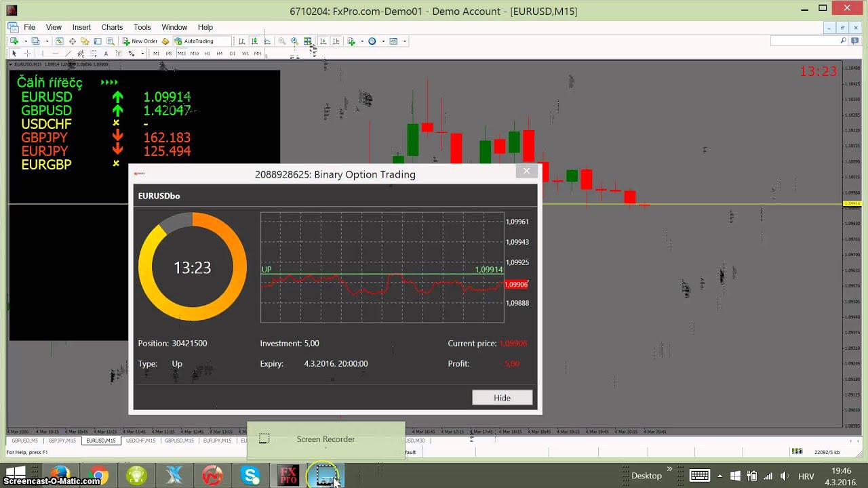Open the Profiles toolbar icon
This screenshot has height=488, width=868.
pos(35,41)
